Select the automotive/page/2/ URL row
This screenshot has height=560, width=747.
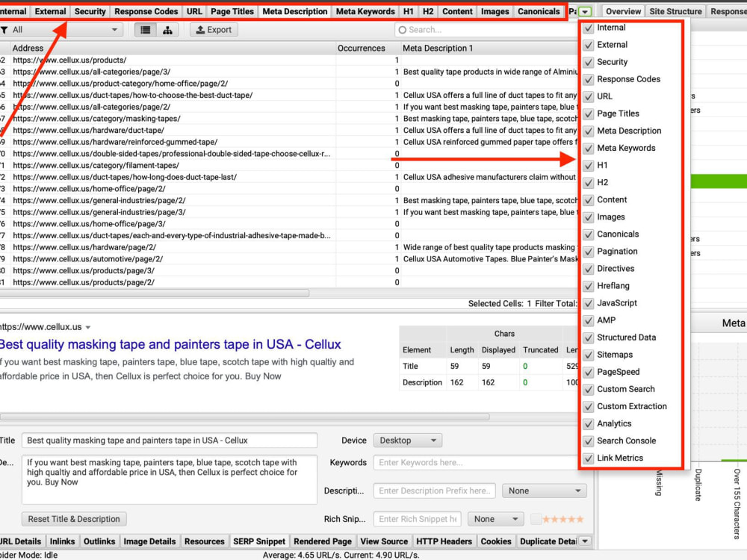coord(288,259)
